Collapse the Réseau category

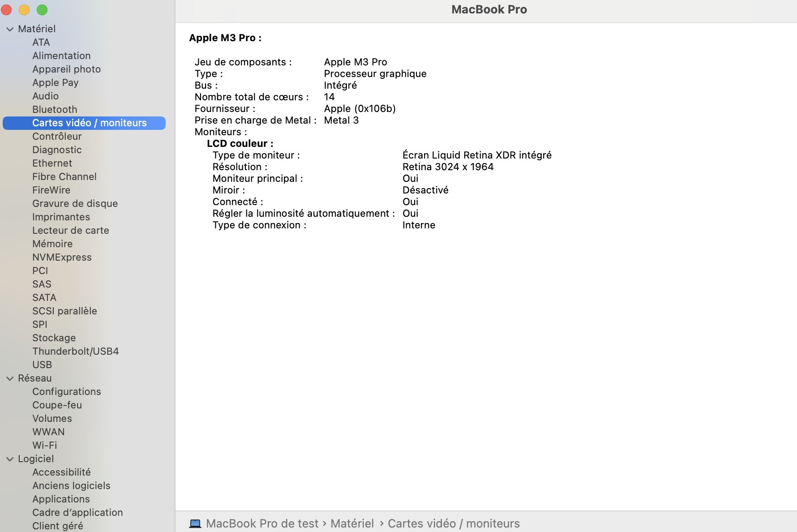coord(9,378)
